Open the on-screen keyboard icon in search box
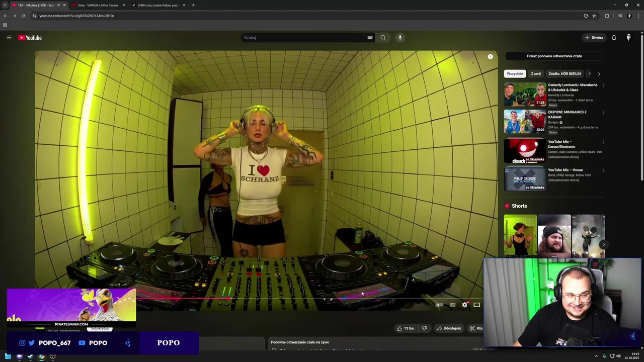The height and width of the screenshot is (362, 644). point(370,38)
